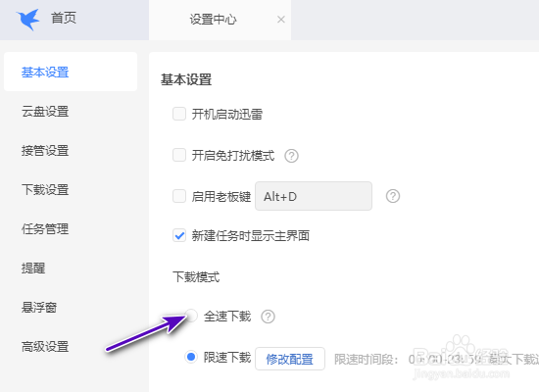Image resolution: width=539 pixels, height=392 pixels.
Task: Click 修改配置 button
Action: (290, 359)
